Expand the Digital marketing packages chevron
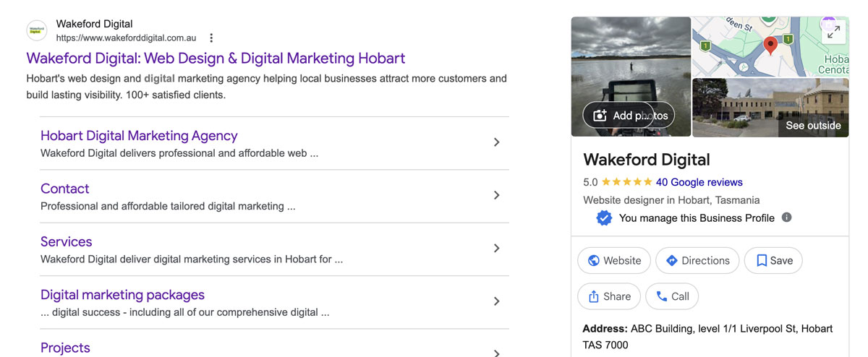Image resolution: width=868 pixels, height=357 pixels. pyautogui.click(x=496, y=301)
